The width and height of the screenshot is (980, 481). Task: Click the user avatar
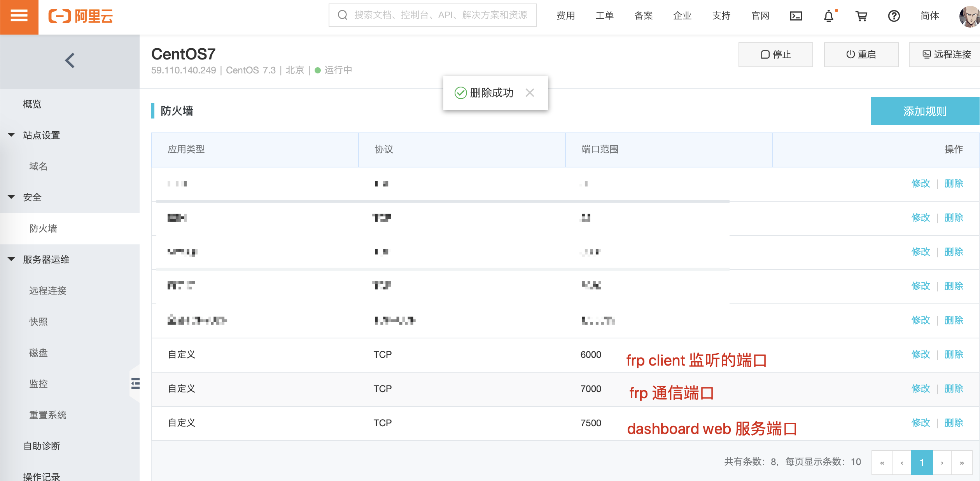click(x=969, y=16)
